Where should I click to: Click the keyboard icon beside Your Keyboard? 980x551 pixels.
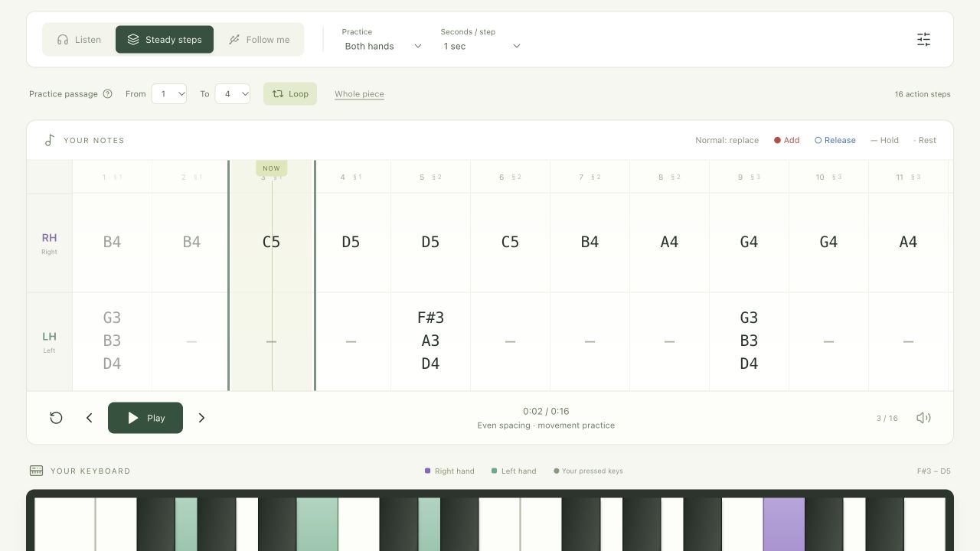36,471
